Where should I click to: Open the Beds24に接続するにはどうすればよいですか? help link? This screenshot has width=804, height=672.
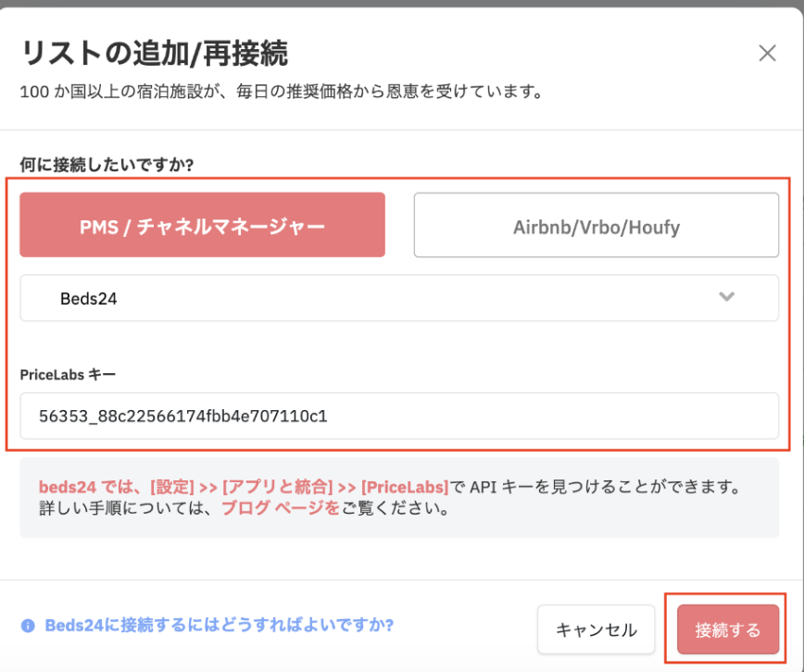219,625
